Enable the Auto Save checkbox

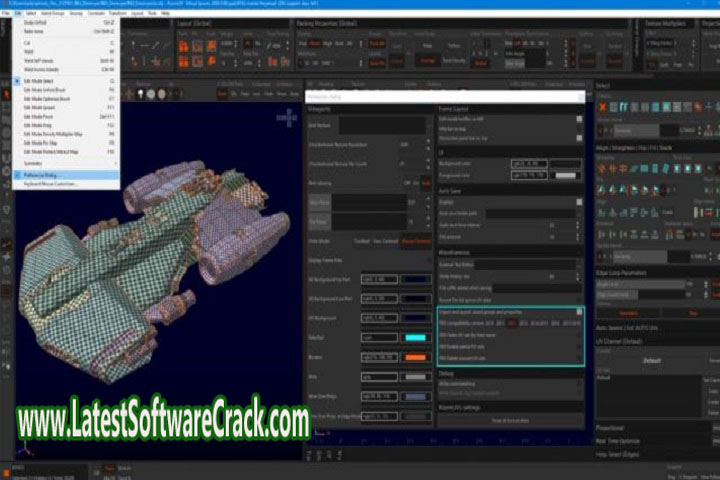click(578, 200)
